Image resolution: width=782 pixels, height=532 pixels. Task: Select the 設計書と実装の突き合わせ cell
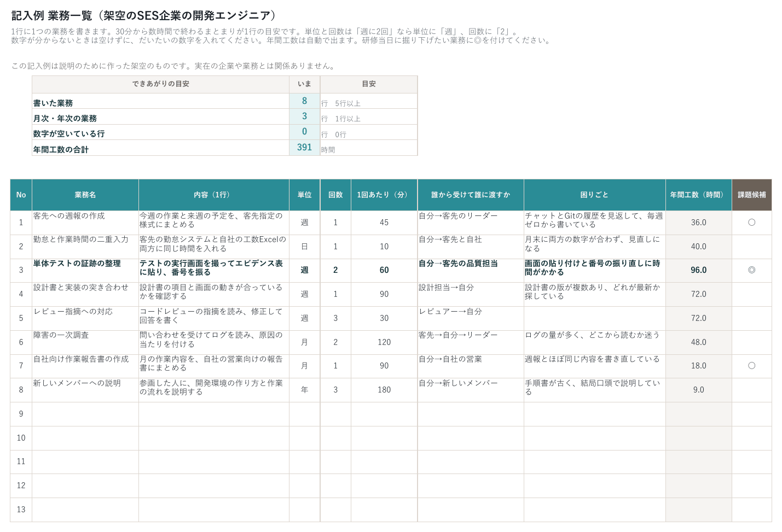coord(85,294)
